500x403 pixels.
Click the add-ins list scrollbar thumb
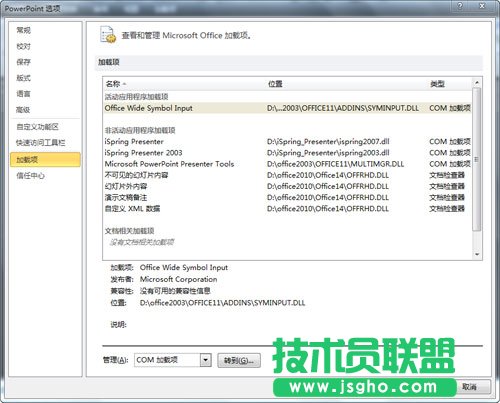477,159
